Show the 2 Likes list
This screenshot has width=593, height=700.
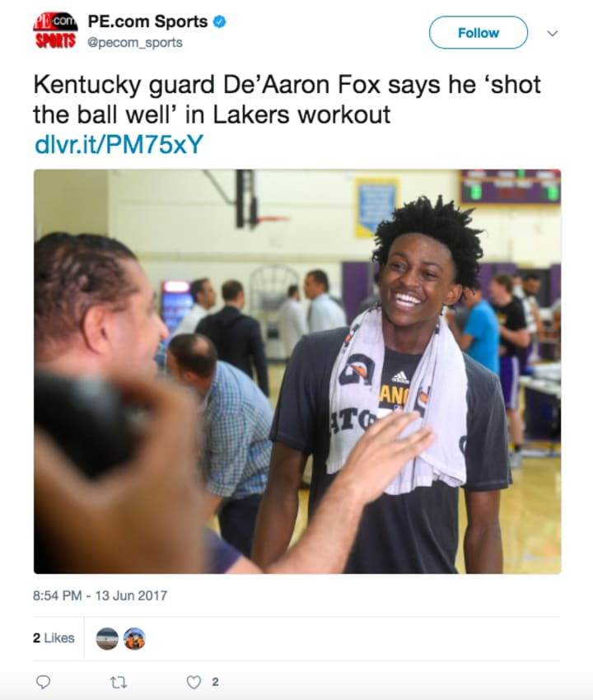(54, 638)
